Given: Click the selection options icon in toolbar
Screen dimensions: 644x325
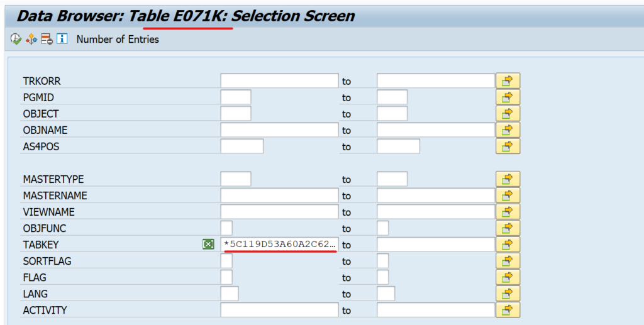Looking at the screenshot, I should coord(31,39).
